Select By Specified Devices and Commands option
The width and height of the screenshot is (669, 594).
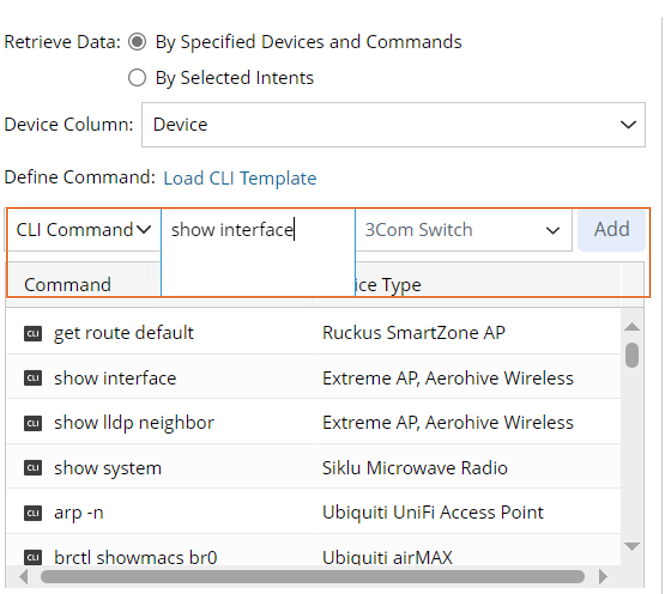point(138,42)
